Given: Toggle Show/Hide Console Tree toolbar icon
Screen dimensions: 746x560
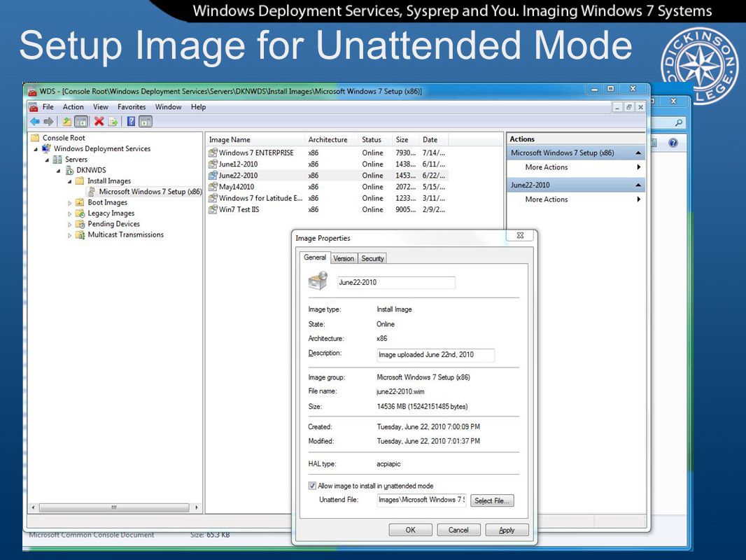Looking at the screenshot, I should click(x=81, y=122).
